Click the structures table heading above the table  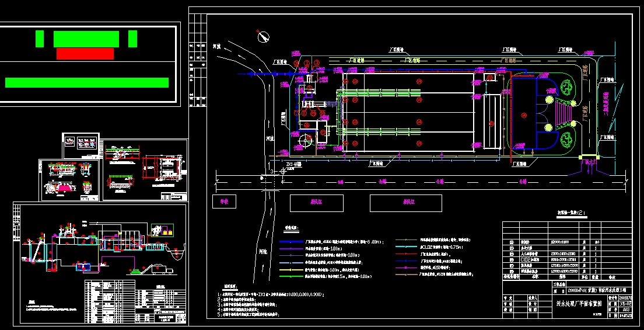[571, 213]
